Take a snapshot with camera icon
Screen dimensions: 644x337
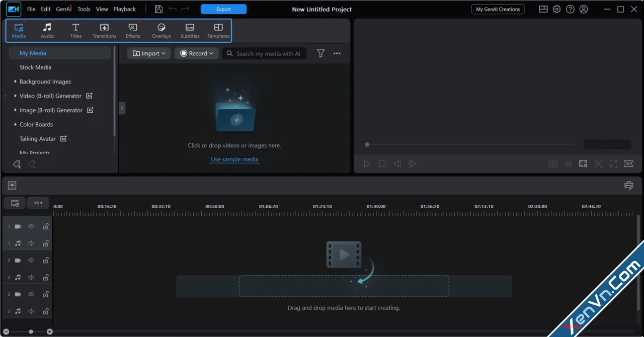tap(553, 163)
